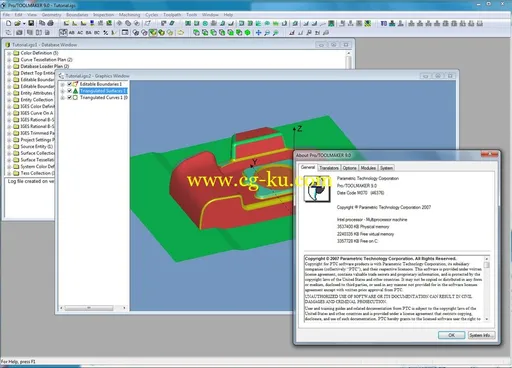Click the Save floppy disk icon

pos(31,23)
